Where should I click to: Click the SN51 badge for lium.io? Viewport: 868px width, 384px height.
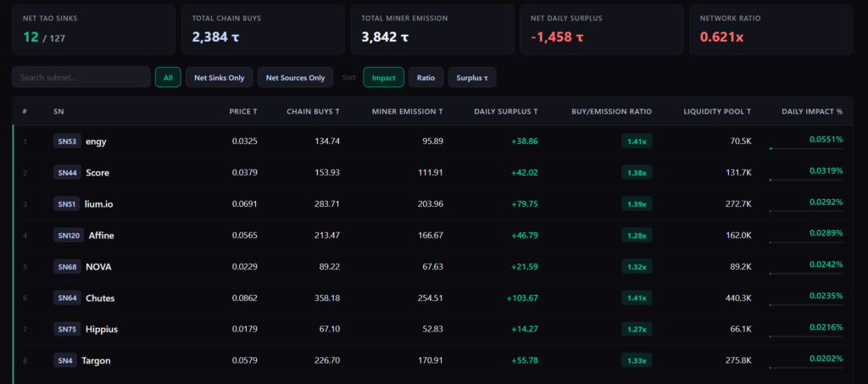pos(67,204)
